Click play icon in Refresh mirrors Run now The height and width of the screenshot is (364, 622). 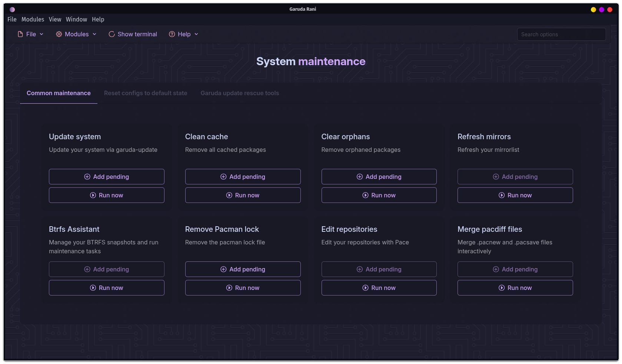(x=502, y=195)
